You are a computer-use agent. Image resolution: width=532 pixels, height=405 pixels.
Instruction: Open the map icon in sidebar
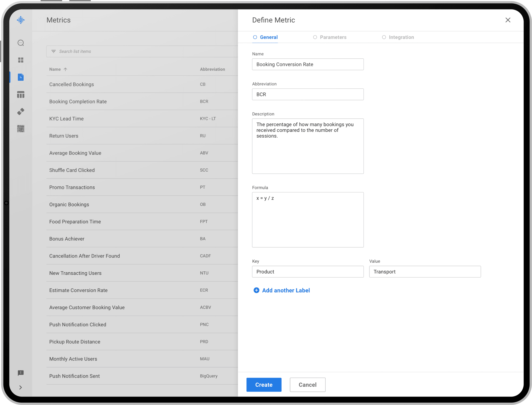pos(21,129)
